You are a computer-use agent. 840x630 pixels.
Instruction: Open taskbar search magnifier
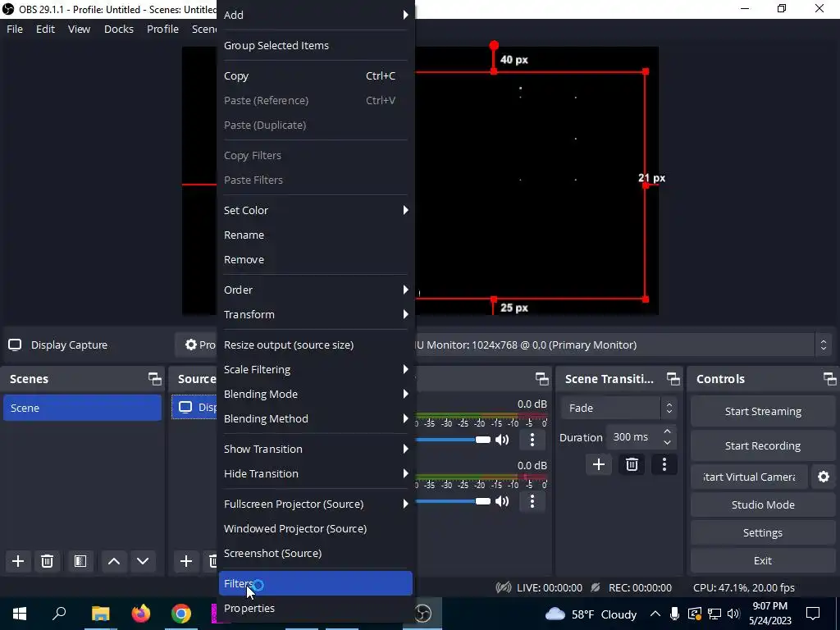tap(59, 614)
